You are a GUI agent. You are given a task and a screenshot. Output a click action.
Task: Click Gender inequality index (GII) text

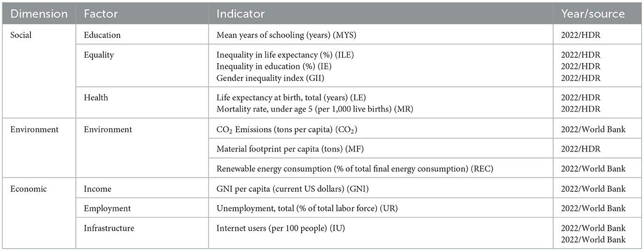click(265, 78)
